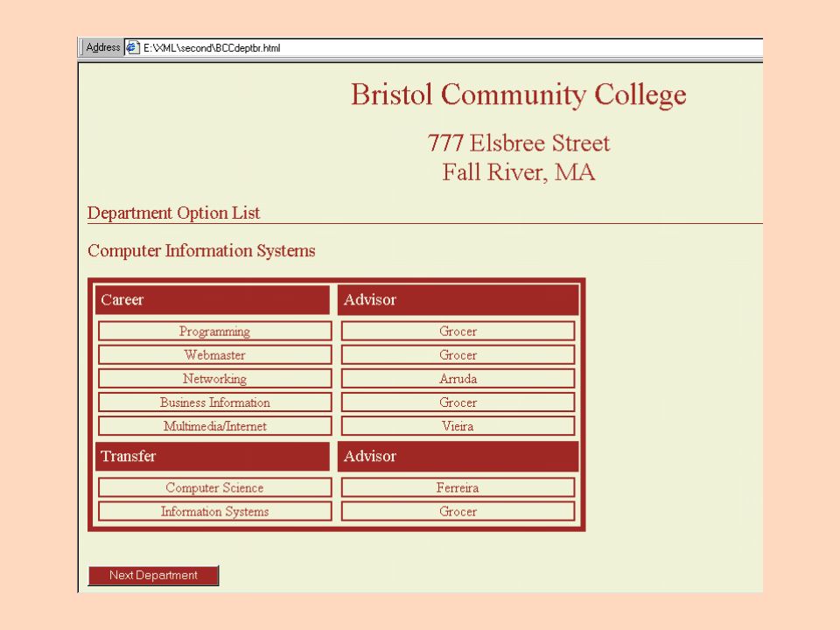Select the Webmaster career cell
The width and height of the screenshot is (840, 630).
click(215, 354)
